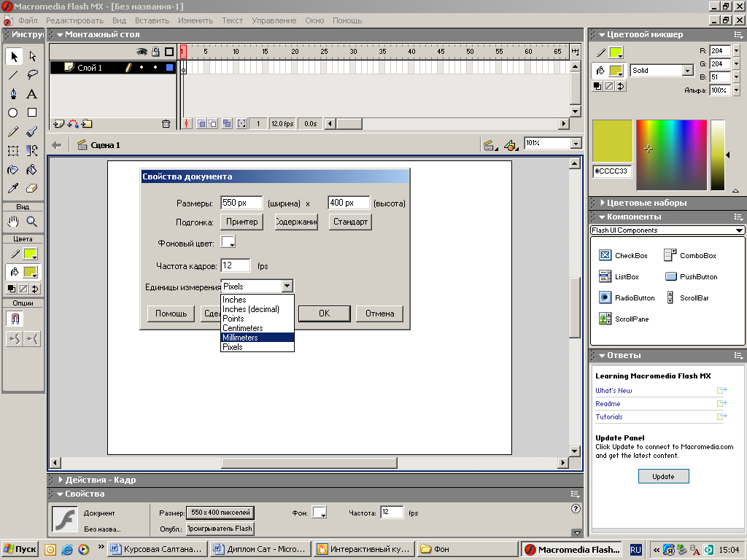Click the Edit Symbols icon

(511, 145)
